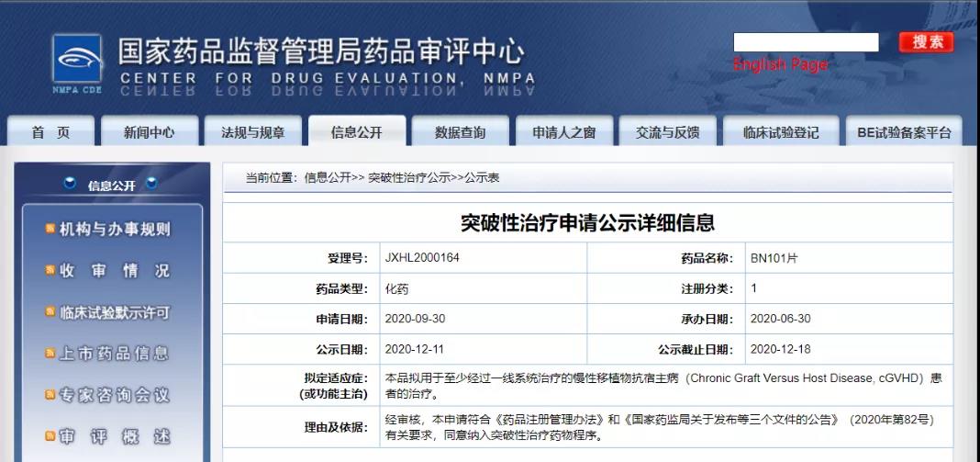Click publication deadline 2020-12-18

pos(780,349)
